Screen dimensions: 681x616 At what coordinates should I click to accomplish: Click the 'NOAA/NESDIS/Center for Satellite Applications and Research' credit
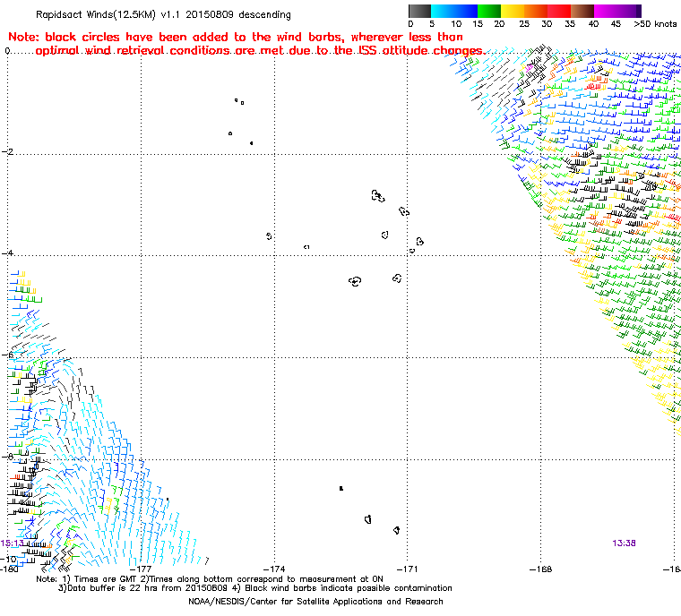click(315, 602)
